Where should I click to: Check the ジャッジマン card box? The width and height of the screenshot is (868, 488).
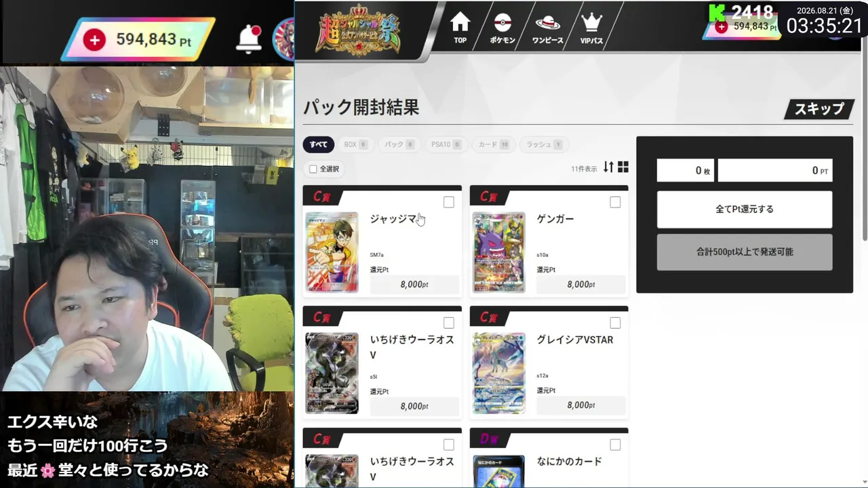click(x=448, y=202)
